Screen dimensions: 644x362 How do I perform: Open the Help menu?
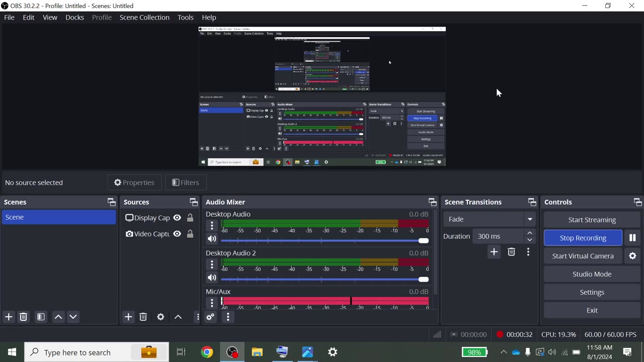pyautogui.click(x=209, y=17)
